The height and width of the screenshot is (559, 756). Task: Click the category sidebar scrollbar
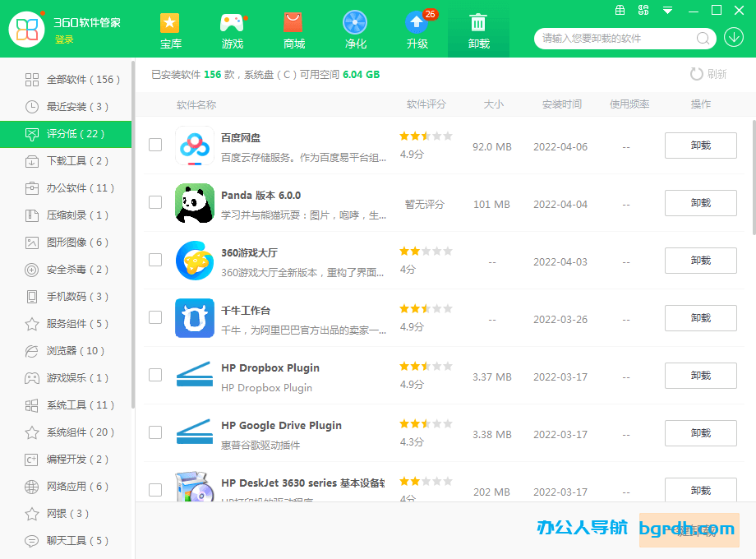tap(133, 234)
